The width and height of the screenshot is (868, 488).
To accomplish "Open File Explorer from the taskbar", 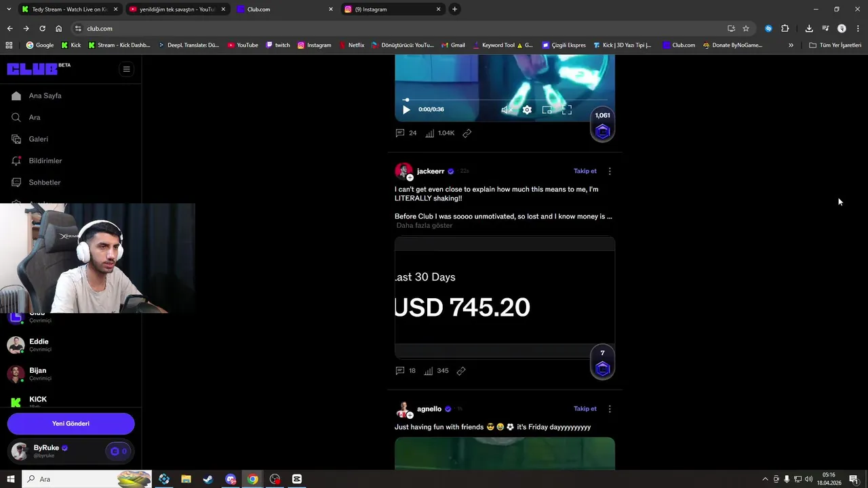I will point(186,479).
